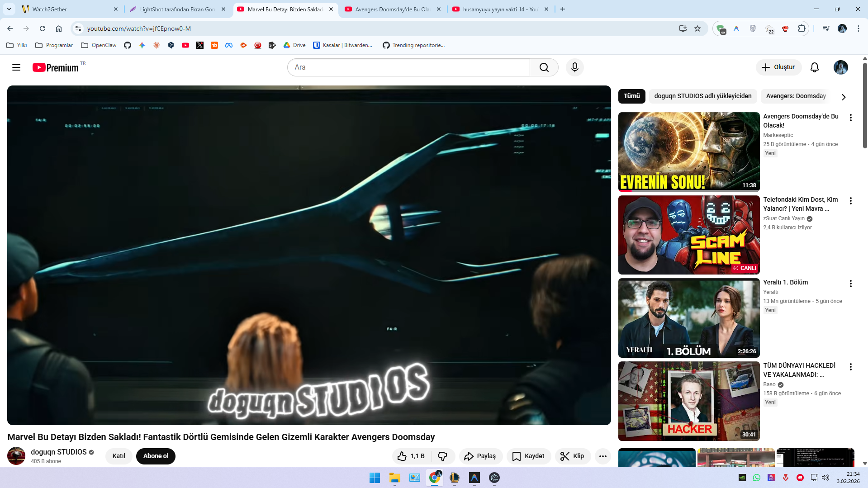
Task: Open Kasalar | Bitwarden bookmark
Action: (x=343, y=45)
